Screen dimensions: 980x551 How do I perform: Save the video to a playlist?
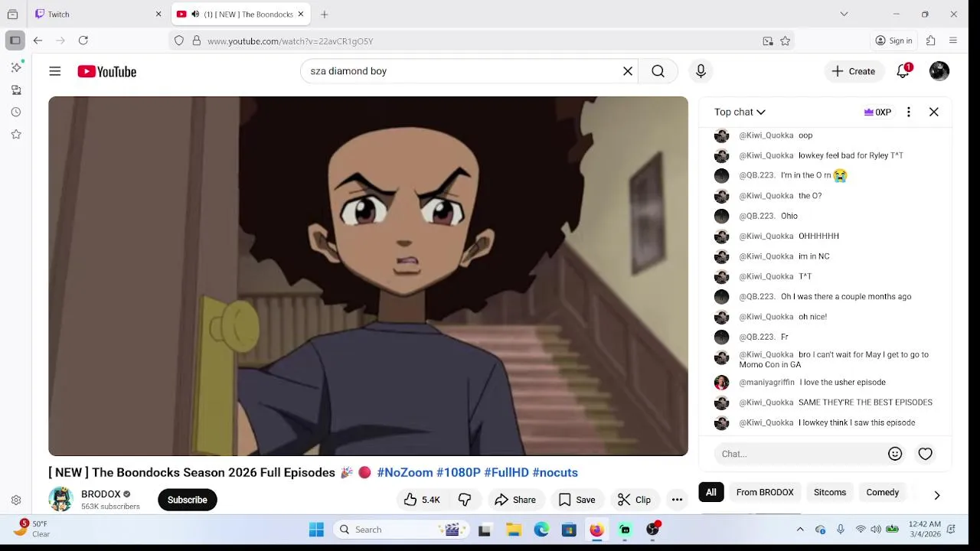[x=577, y=500]
